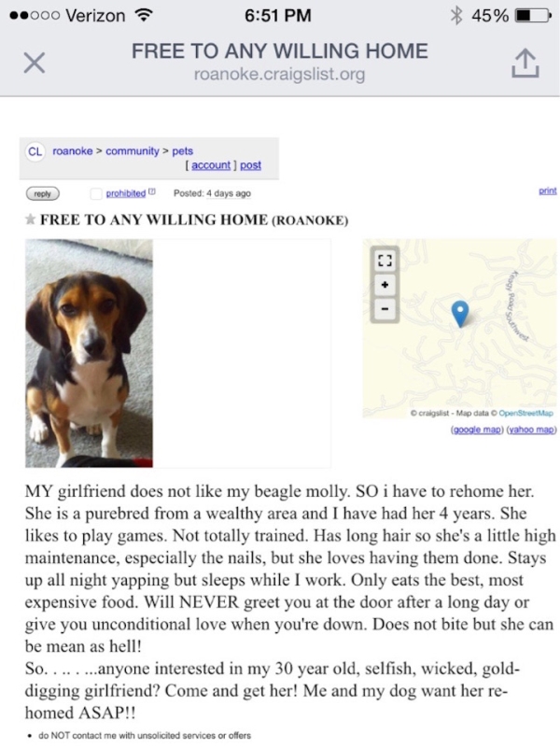Open location in yahoo map
Image resolution: width=560 pixels, height=748 pixels.
(531, 430)
